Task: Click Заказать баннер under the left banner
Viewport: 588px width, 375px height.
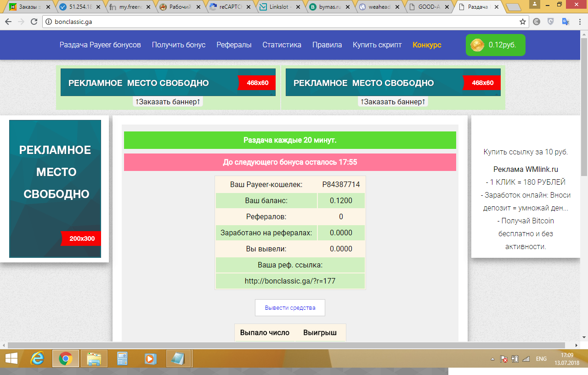Action: tap(168, 102)
